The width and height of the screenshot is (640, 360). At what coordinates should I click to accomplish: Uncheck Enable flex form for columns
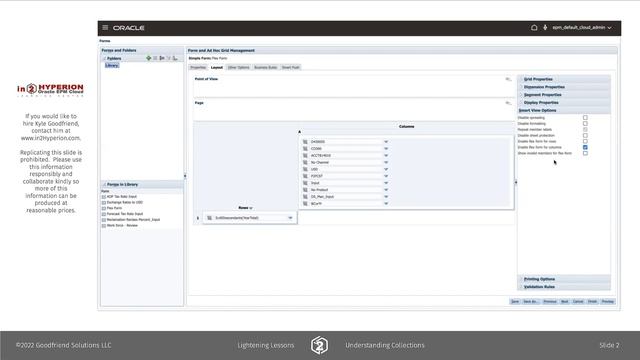[585, 147]
